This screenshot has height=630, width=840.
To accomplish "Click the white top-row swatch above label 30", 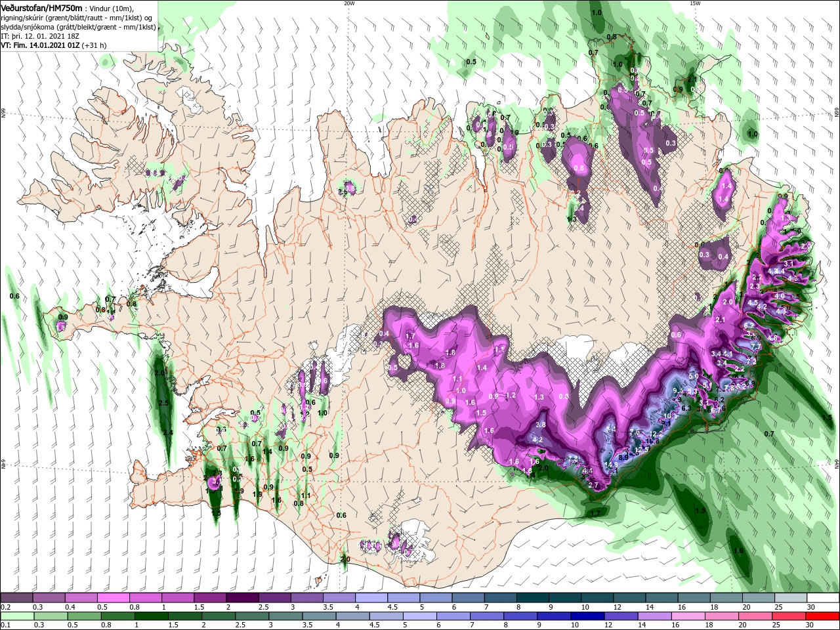I will click(823, 598).
